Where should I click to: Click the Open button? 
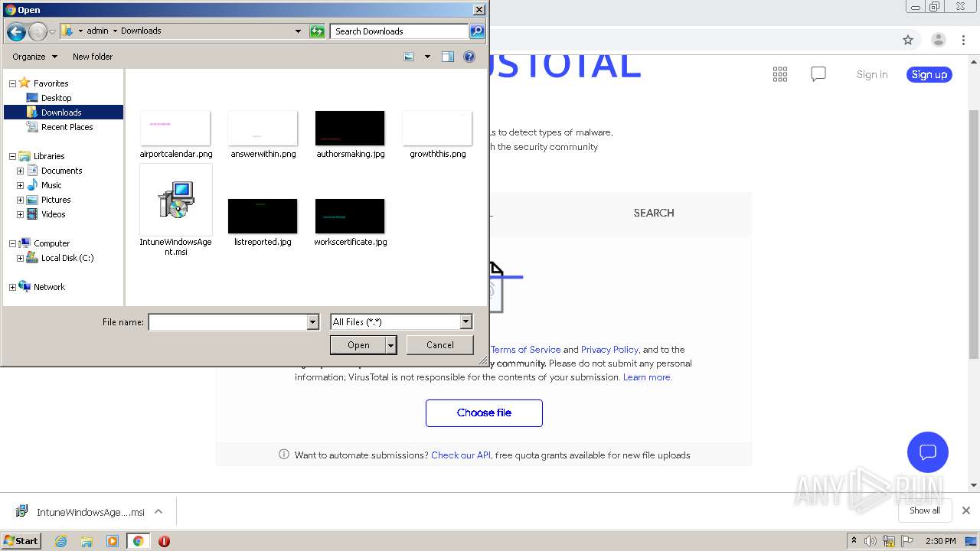point(358,345)
